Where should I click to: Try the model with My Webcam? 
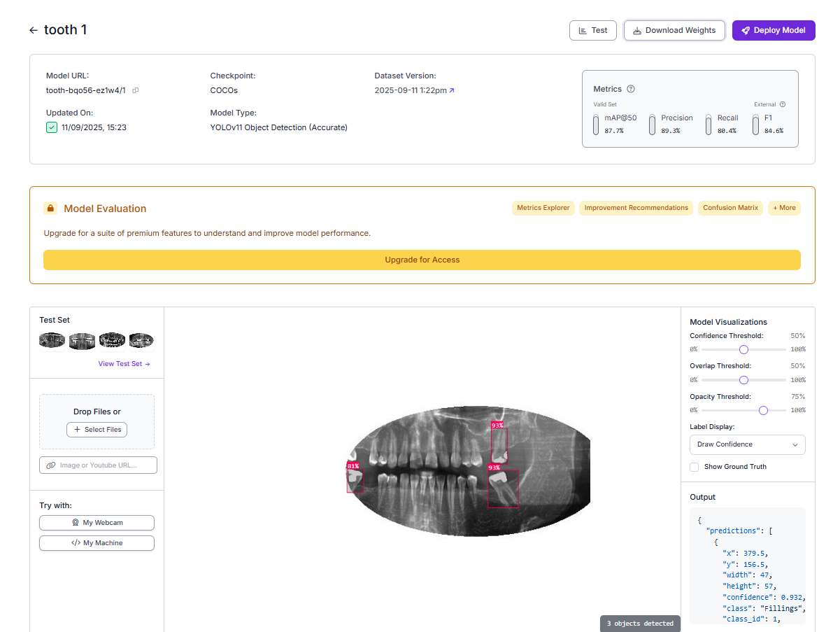pos(97,523)
